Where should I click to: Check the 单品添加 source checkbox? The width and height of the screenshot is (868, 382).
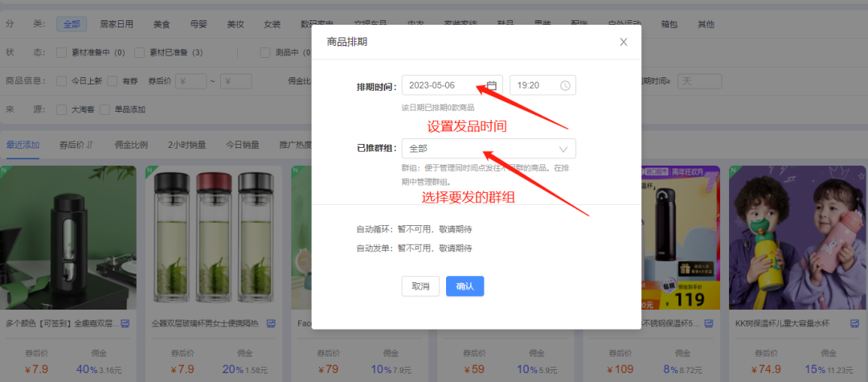point(105,109)
